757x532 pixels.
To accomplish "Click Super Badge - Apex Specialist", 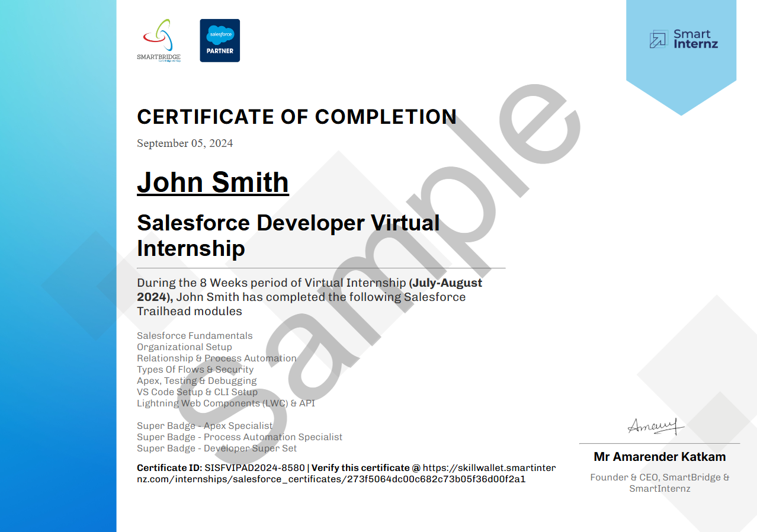I will [x=204, y=426].
